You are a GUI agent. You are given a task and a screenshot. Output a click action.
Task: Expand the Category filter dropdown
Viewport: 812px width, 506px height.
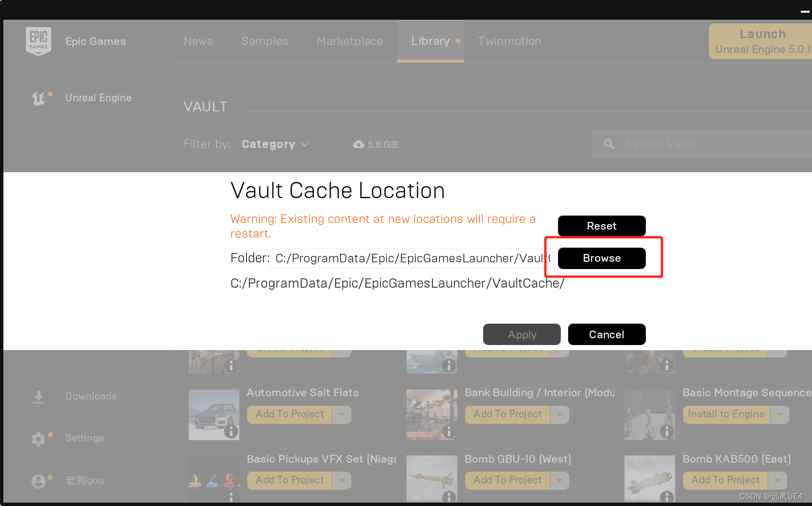275,144
